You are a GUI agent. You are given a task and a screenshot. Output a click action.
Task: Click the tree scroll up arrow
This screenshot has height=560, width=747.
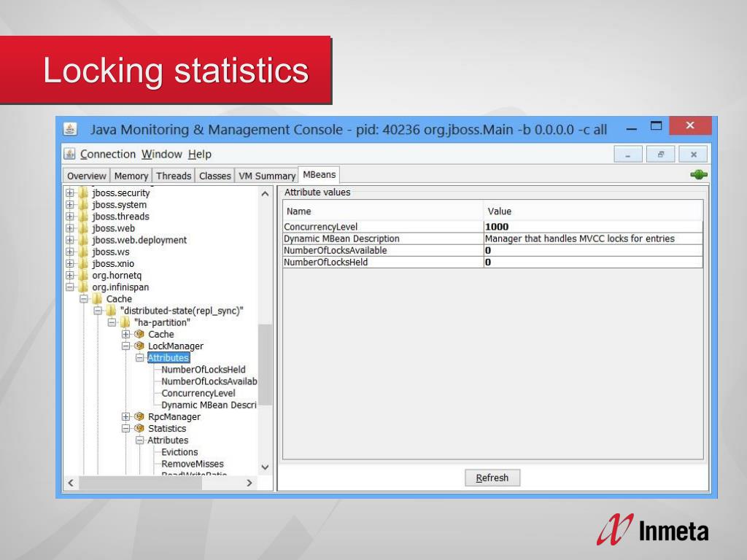(x=266, y=194)
